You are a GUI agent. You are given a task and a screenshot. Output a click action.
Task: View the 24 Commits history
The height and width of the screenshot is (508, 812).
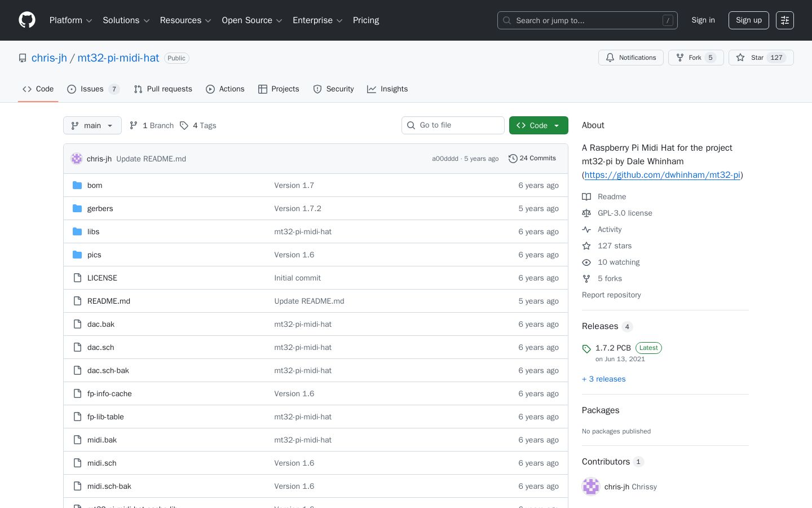point(532,159)
